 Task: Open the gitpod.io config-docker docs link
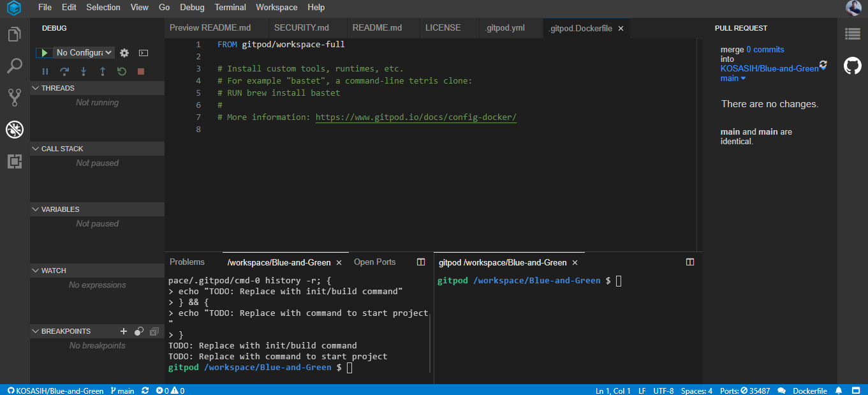(416, 117)
